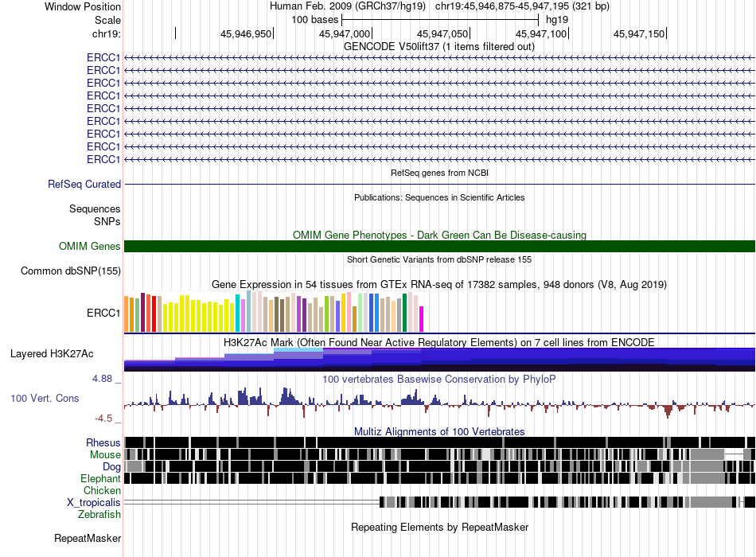Click Short Genetic Variants from dbSNP release 155

[439, 259]
